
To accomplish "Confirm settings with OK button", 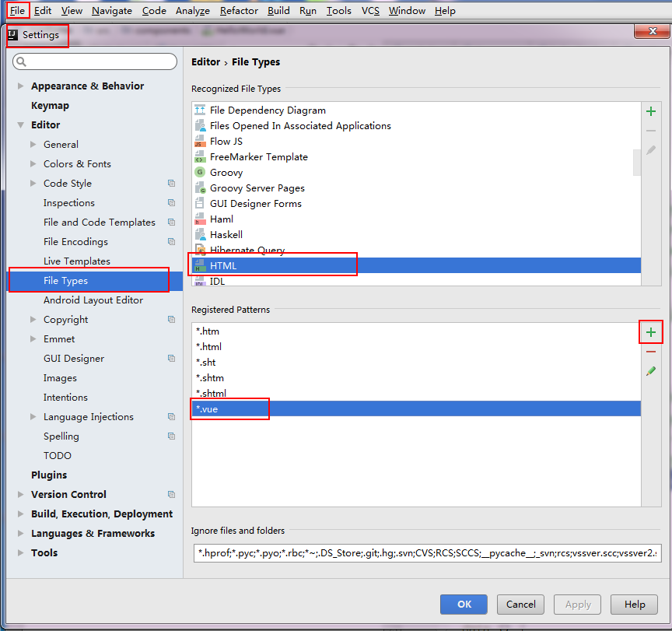I will pos(464,605).
